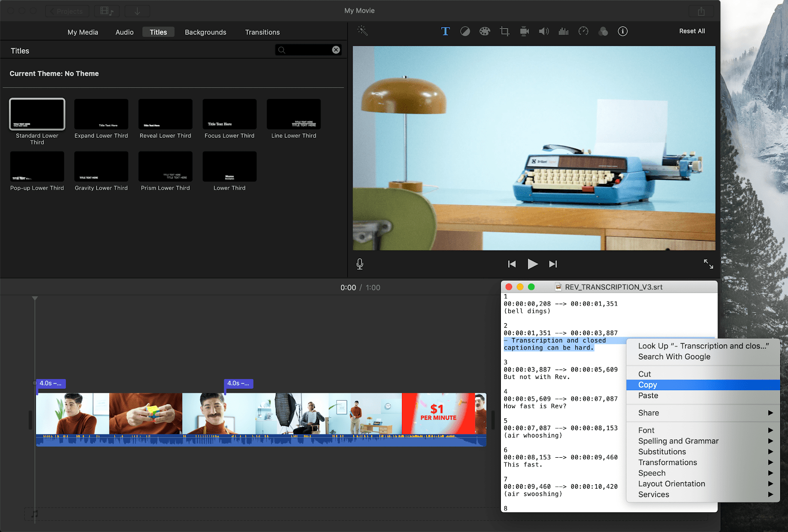This screenshot has height=532, width=788.
Task: Expand the Layout Orientation submenu
Action: [x=703, y=484]
